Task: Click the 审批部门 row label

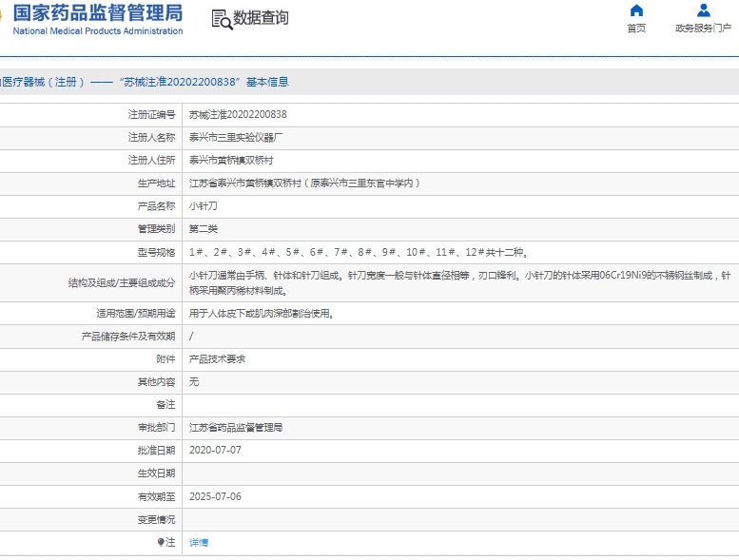Action: [156, 428]
